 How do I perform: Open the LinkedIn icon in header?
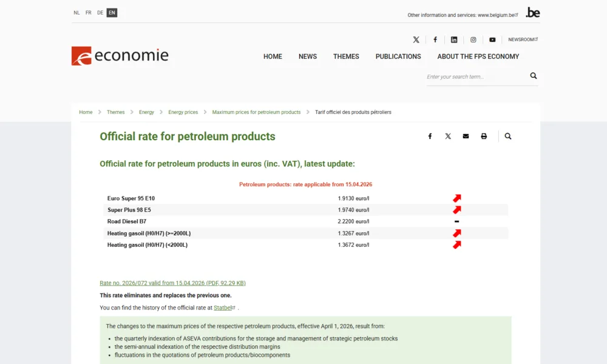454,39
